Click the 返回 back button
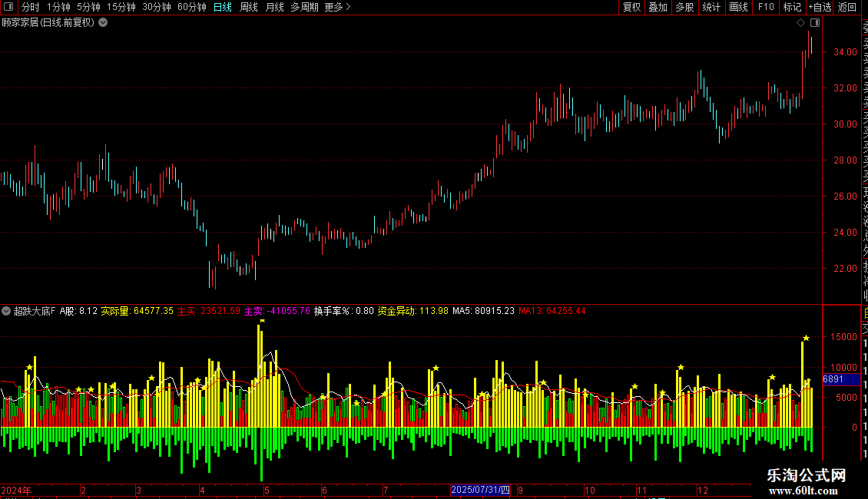Image resolution: width=868 pixels, height=499 pixels. 847,7
